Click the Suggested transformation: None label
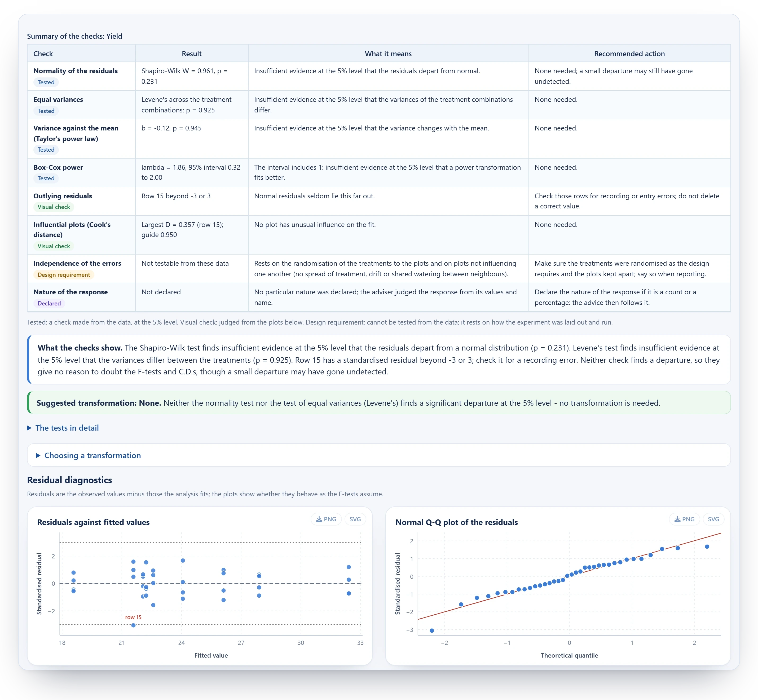The height and width of the screenshot is (700, 758). click(99, 403)
